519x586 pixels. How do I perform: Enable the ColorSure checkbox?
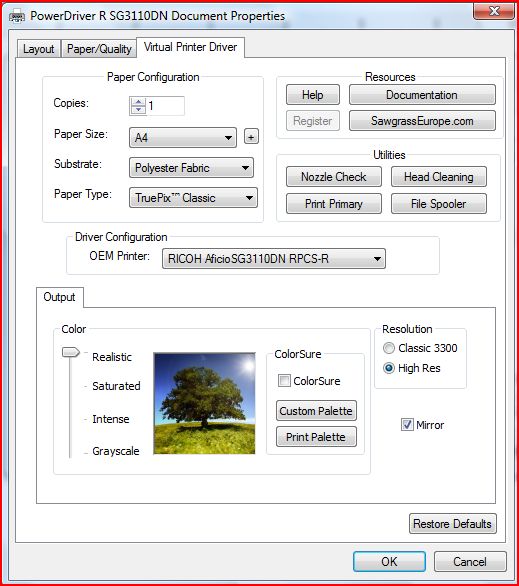click(x=284, y=381)
